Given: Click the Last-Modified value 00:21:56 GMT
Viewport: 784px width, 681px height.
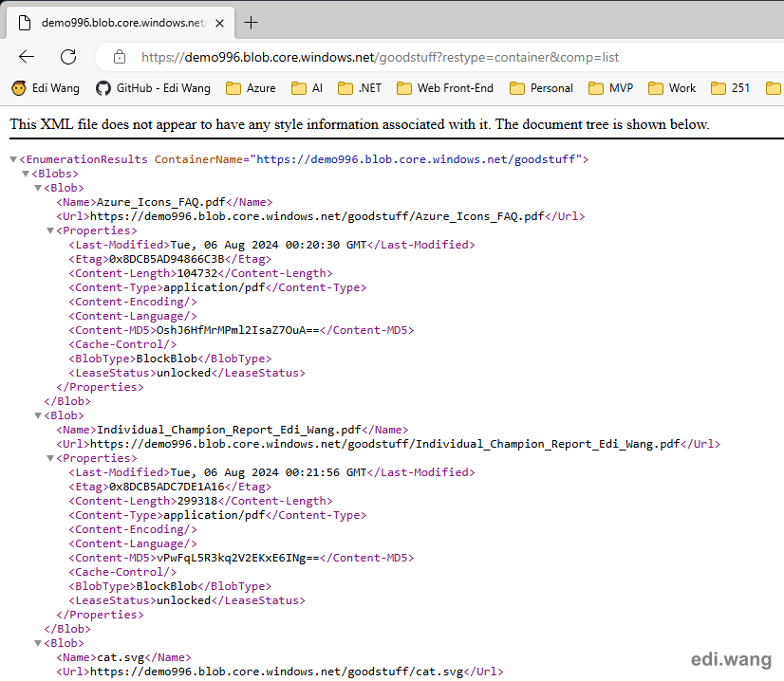Looking at the screenshot, I should point(269,472).
